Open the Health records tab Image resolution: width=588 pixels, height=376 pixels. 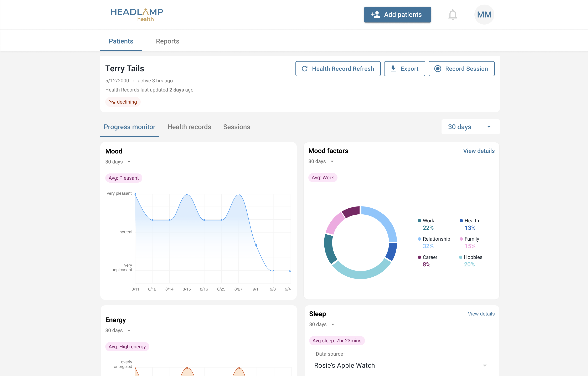[189, 127]
